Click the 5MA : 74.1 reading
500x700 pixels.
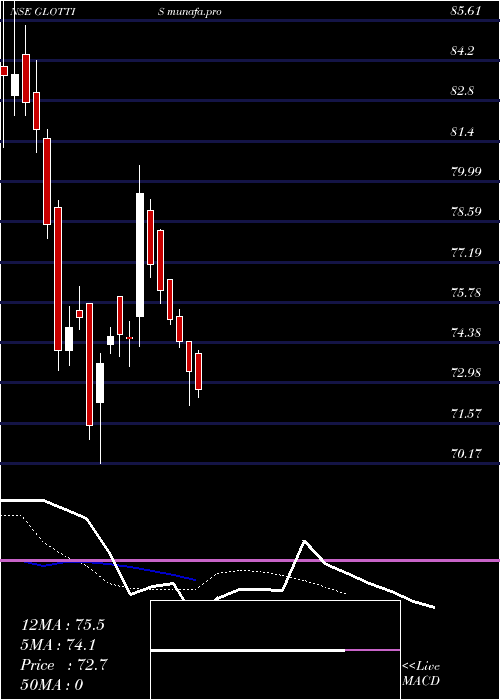58,645
